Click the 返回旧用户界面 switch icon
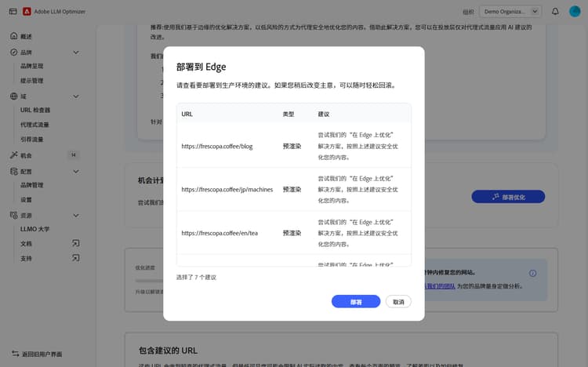 tap(16, 354)
